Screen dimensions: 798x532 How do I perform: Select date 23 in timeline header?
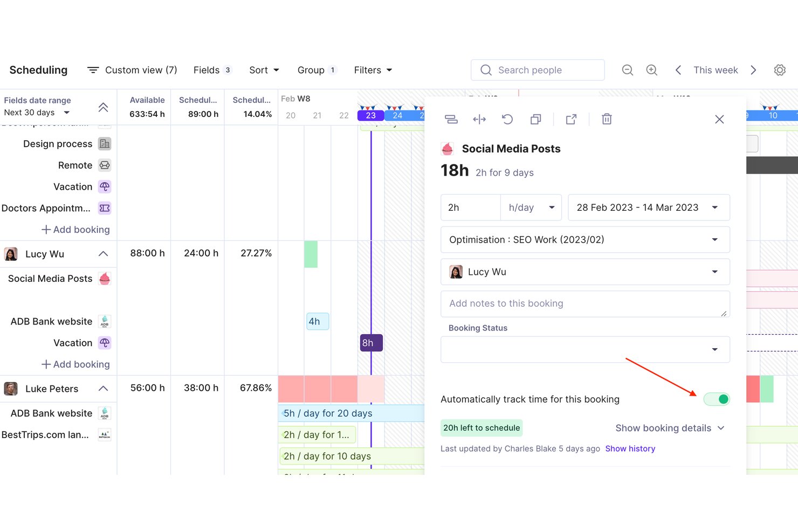point(371,115)
